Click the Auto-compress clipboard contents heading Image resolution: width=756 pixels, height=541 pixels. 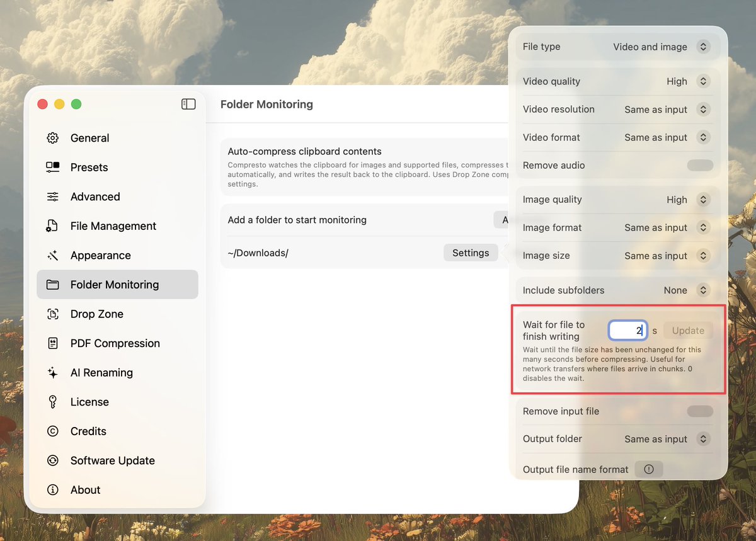point(304,151)
